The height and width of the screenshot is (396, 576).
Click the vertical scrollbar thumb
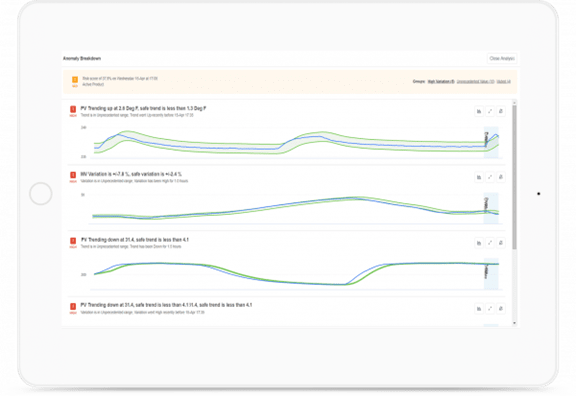[514, 177]
